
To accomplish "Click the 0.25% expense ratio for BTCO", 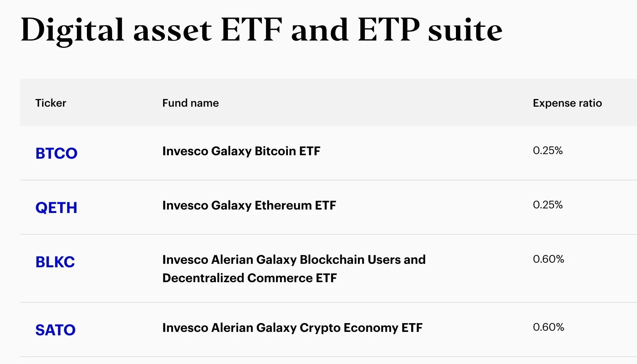I will point(547,151).
